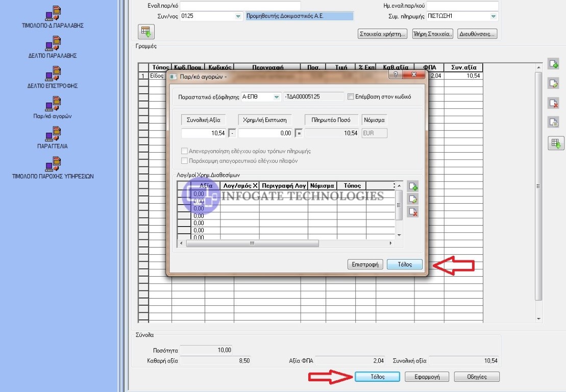Click the ΠΑΡΑΓΓΕΛΙΑ document icon
Screen dimensions: 566x392
click(53, 135)
